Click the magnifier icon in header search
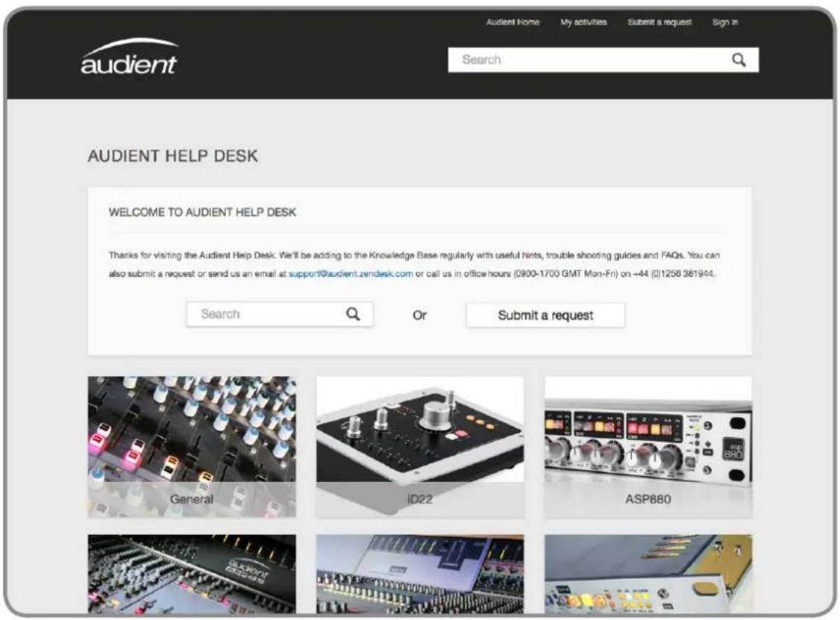 (739, 60)
